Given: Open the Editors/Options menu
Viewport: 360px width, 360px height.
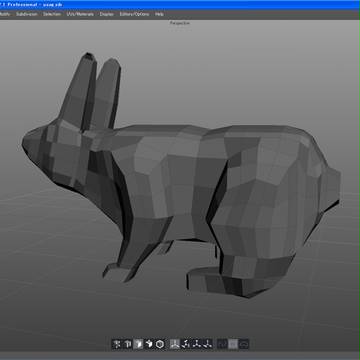Looking at the screenshot, I should click(134, 14).
